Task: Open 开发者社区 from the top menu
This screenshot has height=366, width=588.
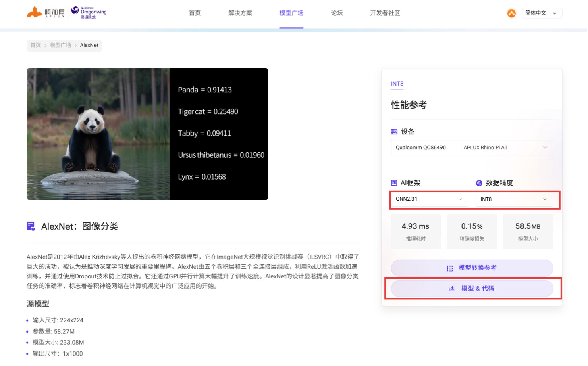Action: tap(385, 13)
